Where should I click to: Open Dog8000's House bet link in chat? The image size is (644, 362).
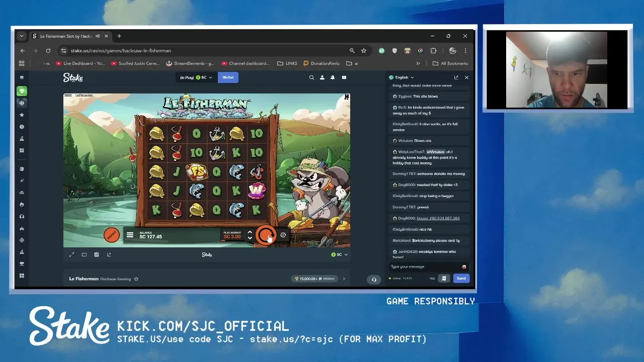[x=438, y=218]
